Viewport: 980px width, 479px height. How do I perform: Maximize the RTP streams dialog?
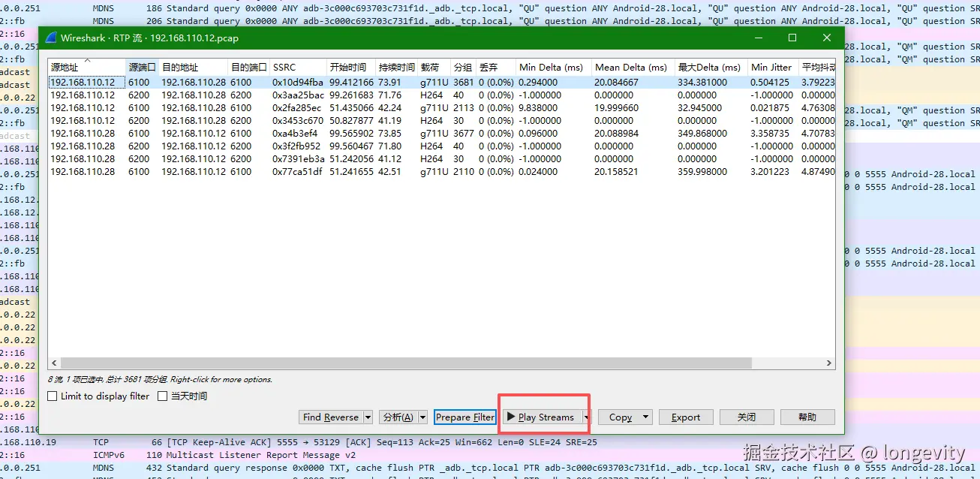[792, 38]
